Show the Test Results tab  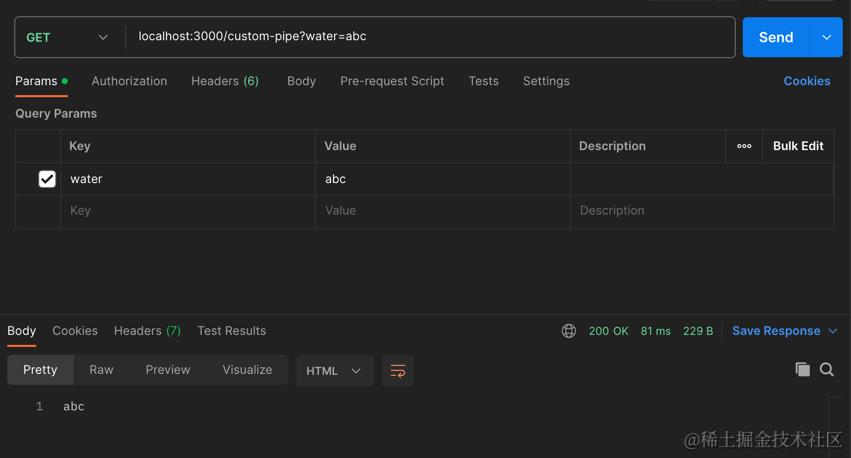point(231,331)
